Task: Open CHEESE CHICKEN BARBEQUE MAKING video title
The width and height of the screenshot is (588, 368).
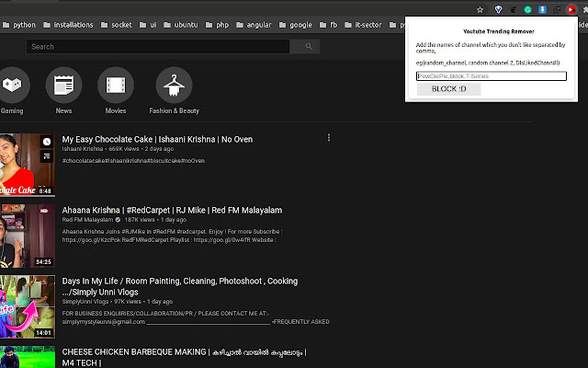Action: pos(184,357)
